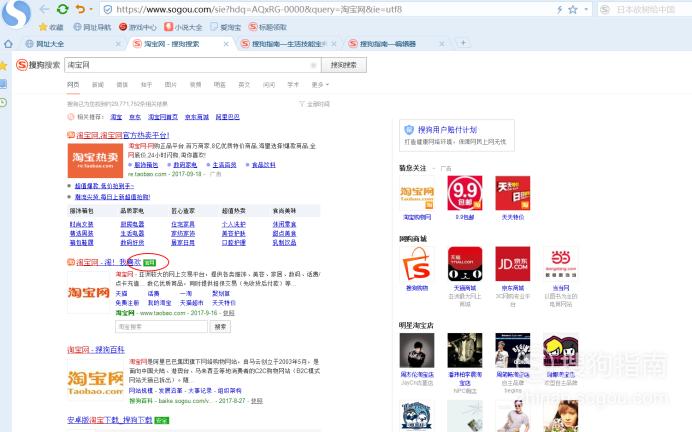Switch to the 搜狗指南—编辑器 tab

pyautogui.click(x=395, y=44)
